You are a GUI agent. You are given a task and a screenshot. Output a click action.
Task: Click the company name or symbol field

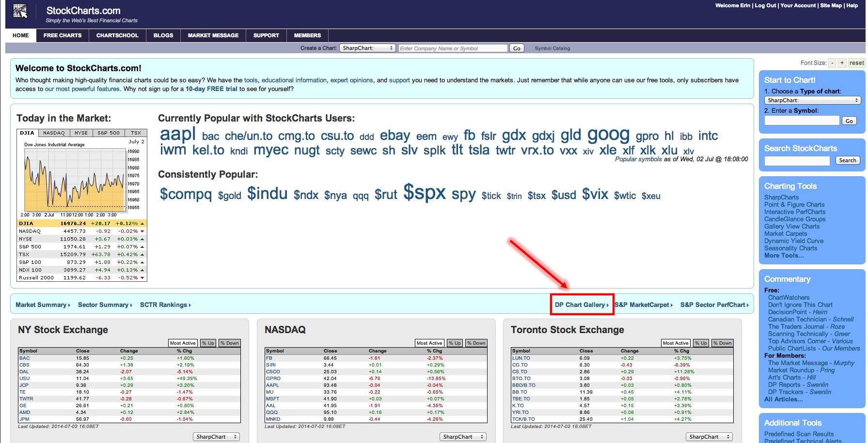[x=453, y=48]
